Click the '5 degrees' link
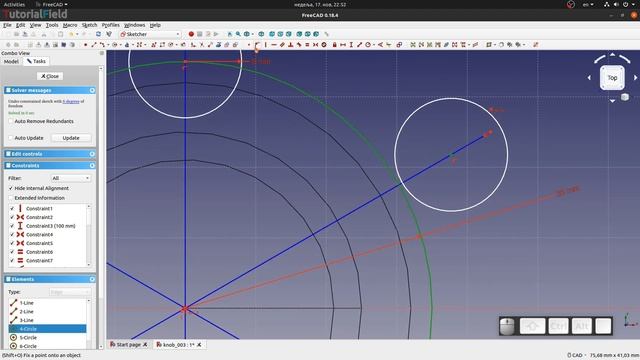The height and width of the screenshot is (360, 640). (x=71, y=101)
